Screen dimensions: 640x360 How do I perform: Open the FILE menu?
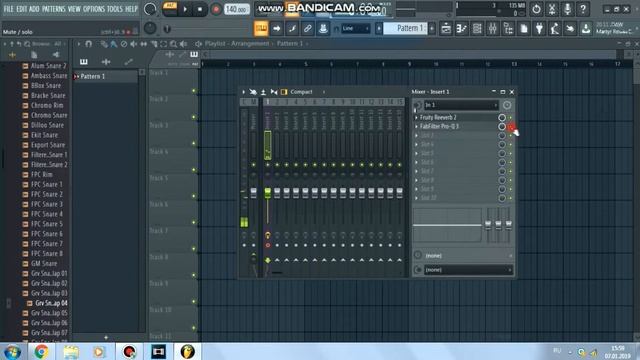click(8, 9)
